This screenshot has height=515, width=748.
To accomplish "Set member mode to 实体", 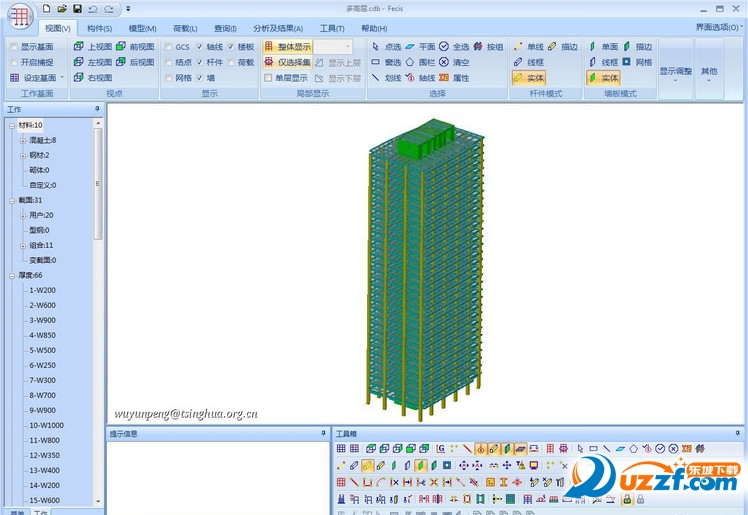I will coord(529,77).
